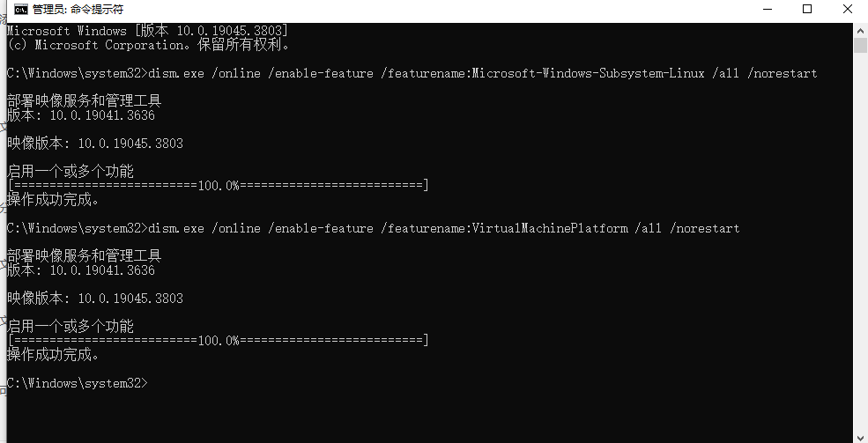Click the second 100.0% progress bar
Screen dimensions: 868x443
tap(219, 340)
